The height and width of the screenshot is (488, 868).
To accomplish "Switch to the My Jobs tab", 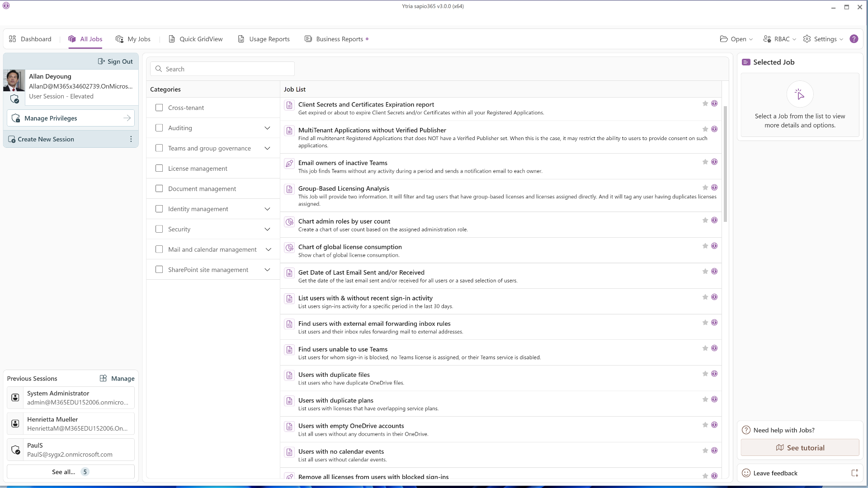I will (x=133, y=39).
